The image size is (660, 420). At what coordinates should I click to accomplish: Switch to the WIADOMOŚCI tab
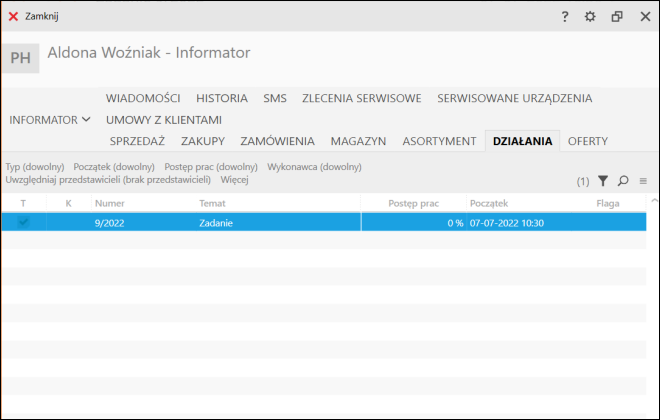coord(143,98)
